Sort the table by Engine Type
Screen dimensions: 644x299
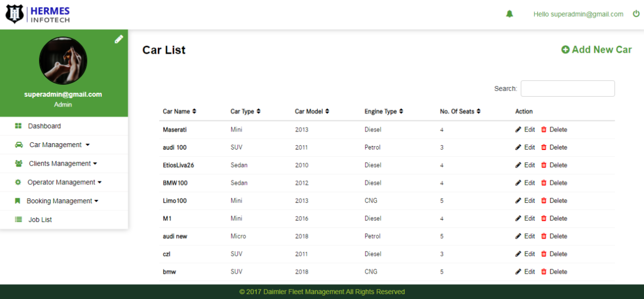click(x=384, y=111)
